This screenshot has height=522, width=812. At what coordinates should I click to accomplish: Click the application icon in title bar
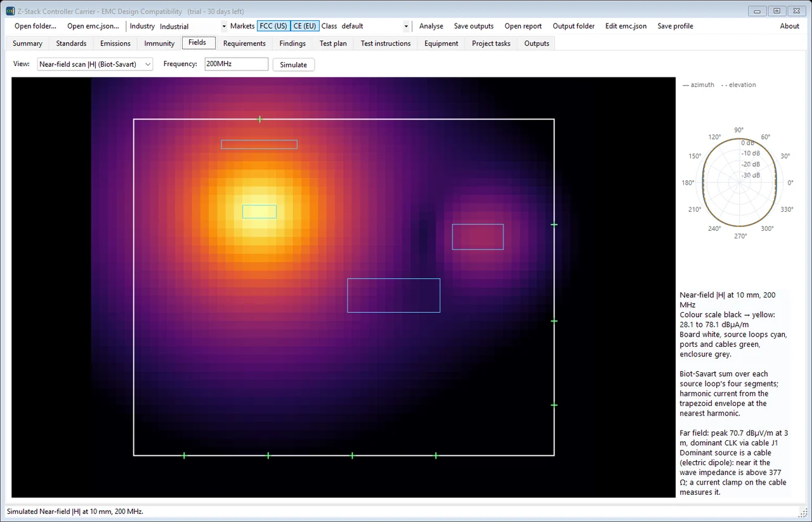(10, 11)
